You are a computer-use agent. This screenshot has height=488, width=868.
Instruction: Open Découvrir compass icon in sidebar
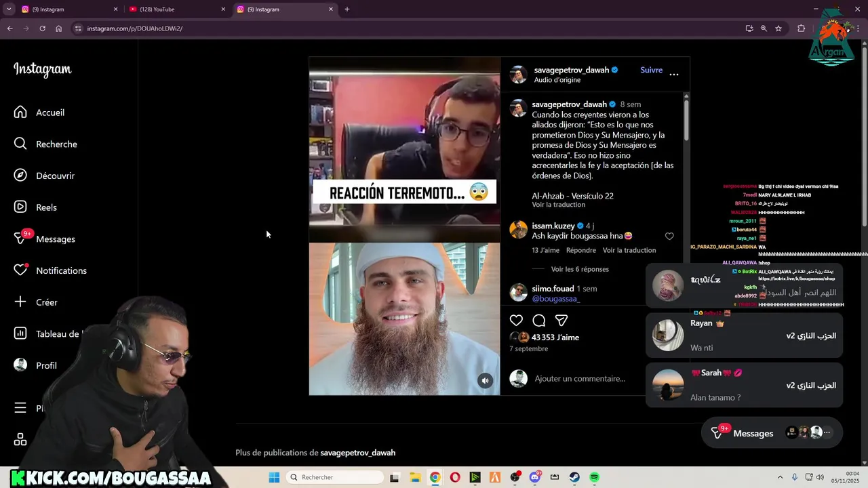[x=20, y=176]
